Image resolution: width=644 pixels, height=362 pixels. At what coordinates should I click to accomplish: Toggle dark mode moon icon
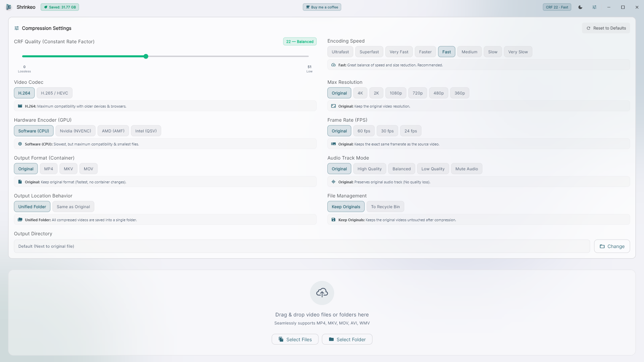[580, 7]
